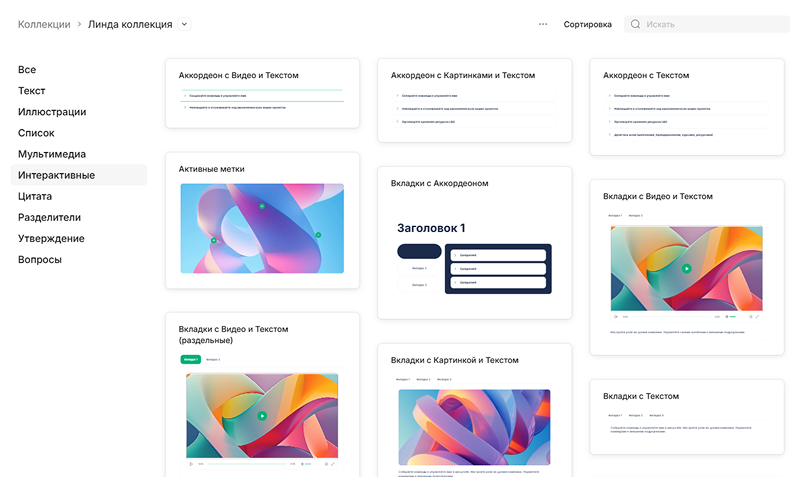Image resolution: width=800 pixels, height=477 pixels.
Task: Enter fullscreen in the раздельные video player
Action: [x=332, y=463]
